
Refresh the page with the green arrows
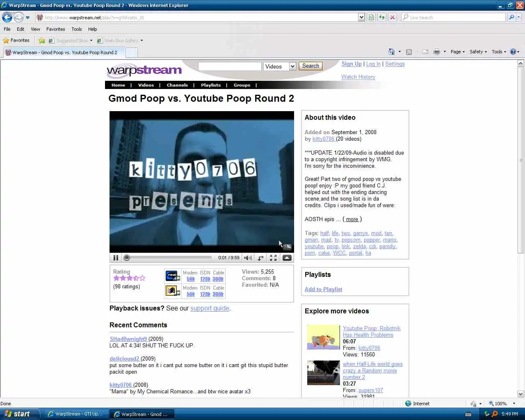pos(382,17)
